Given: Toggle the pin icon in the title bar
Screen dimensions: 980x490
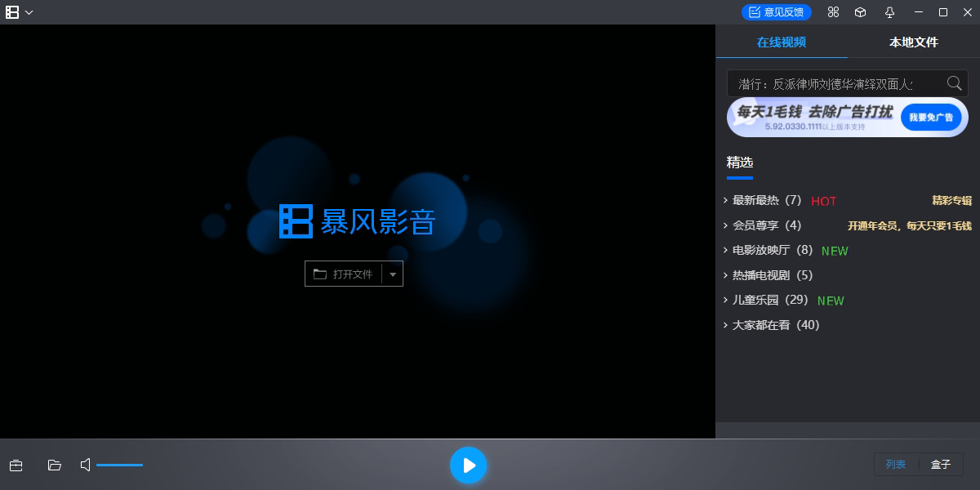Looking at the screenshot, I should coord(890,12).
